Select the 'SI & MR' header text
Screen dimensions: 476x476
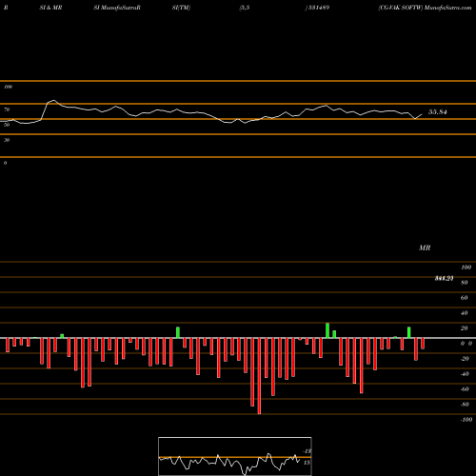click(50, 8)
